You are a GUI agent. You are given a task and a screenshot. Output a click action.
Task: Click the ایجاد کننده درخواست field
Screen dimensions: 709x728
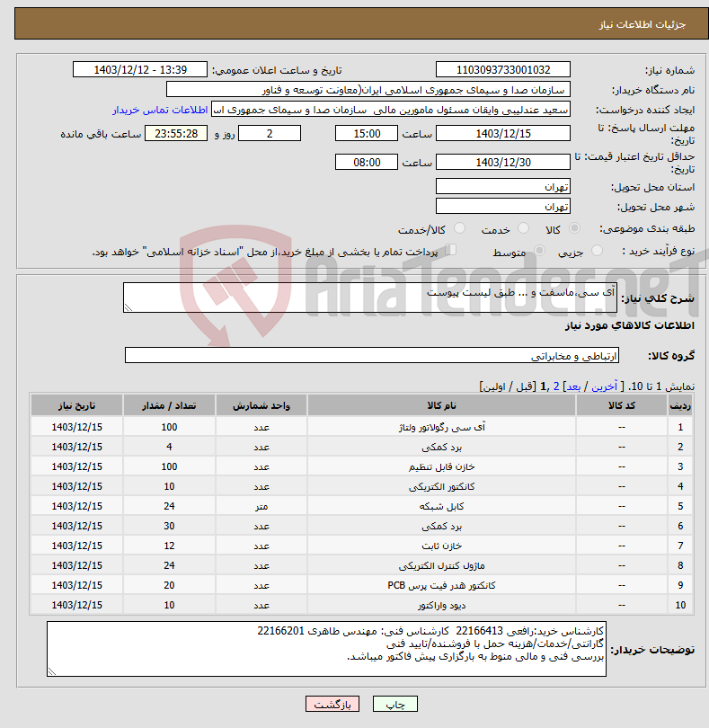pos(391,110)
